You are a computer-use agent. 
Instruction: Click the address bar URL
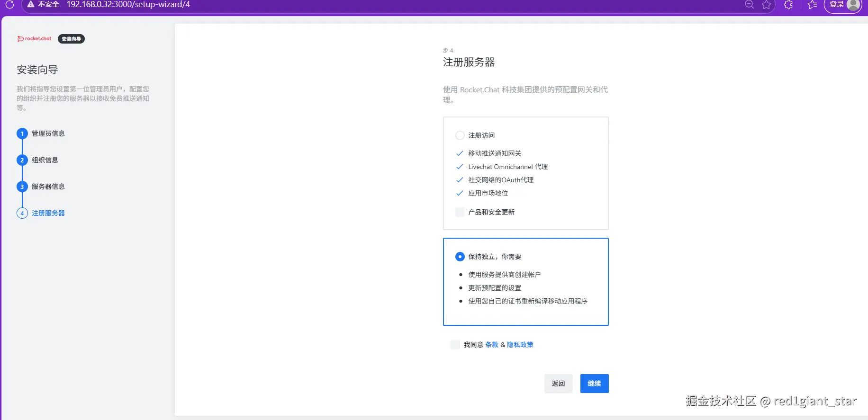(128, 4)
